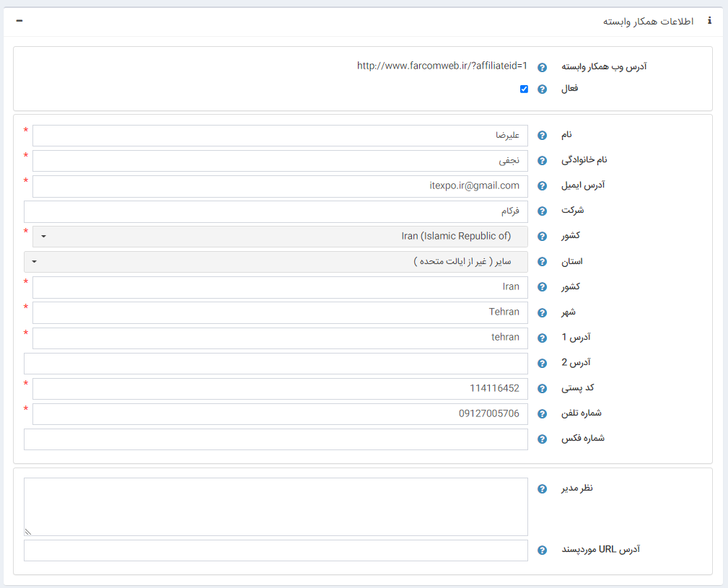728x588 pixels.
Task: Click help icon for آدرس URL موردپسند
Action: 543,550
